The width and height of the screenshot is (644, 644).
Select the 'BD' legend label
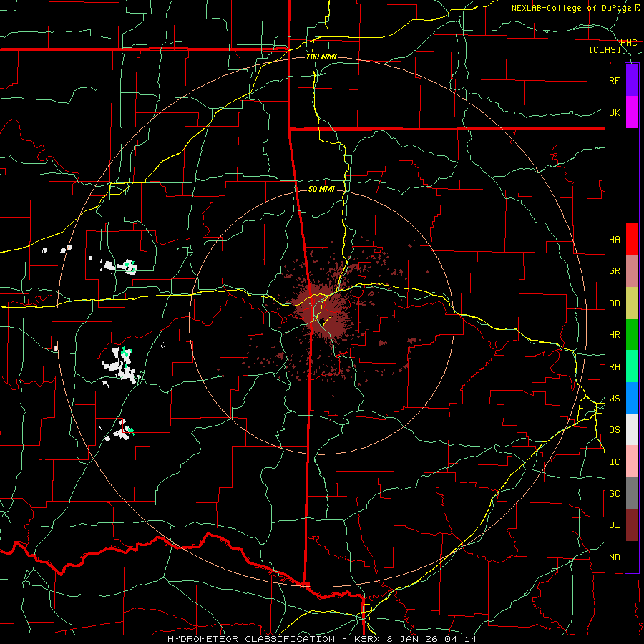614,303
